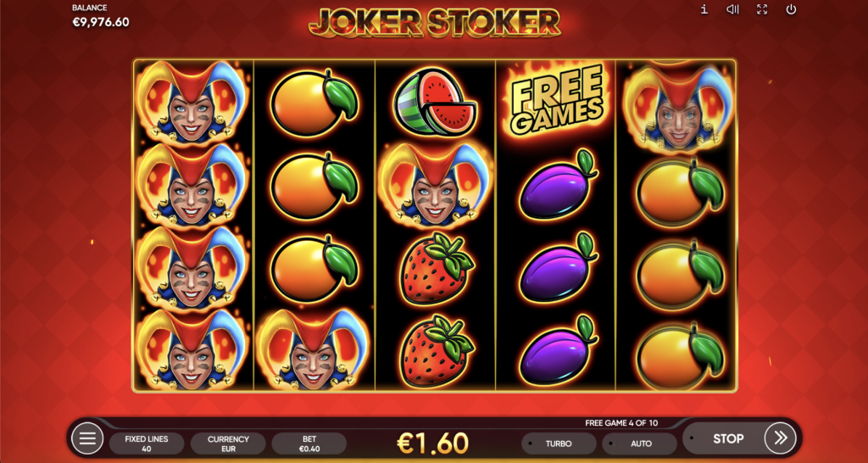Click the Fixed Lines 40 field

(147, 443)
